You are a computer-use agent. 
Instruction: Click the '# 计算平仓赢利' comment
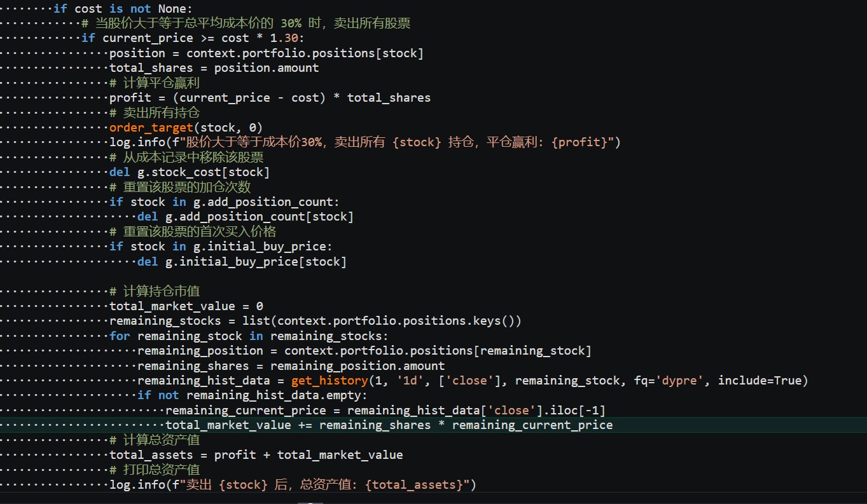155,83
